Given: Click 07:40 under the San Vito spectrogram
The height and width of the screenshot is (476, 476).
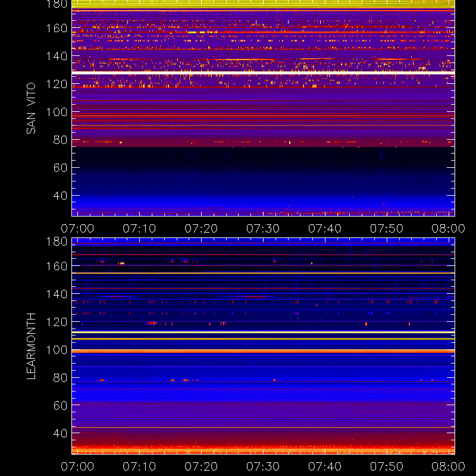Looking at the screenshot, I should pyautogui.click(x=325, y=228).
